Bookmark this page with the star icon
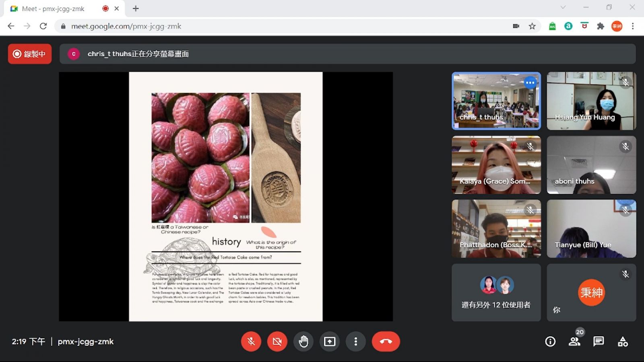 532,26
